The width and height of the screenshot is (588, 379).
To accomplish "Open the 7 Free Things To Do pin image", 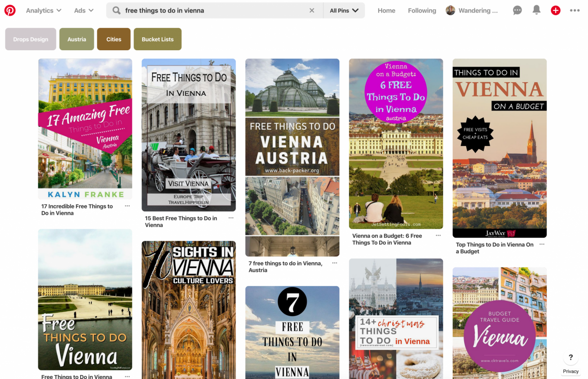I will click(x=292, y=332).
